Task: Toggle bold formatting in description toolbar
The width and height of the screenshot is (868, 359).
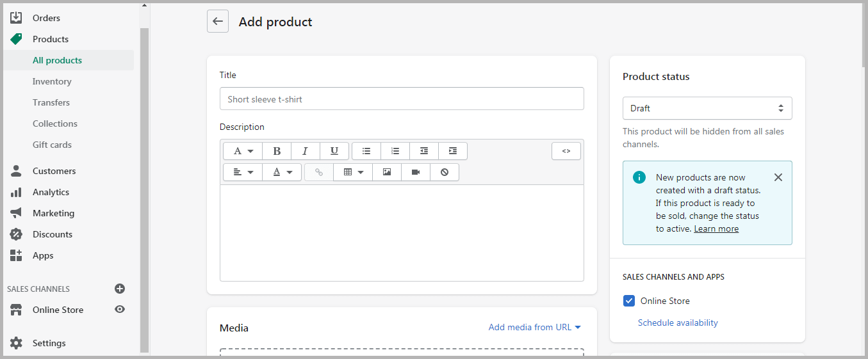Action: coord(277,151)
